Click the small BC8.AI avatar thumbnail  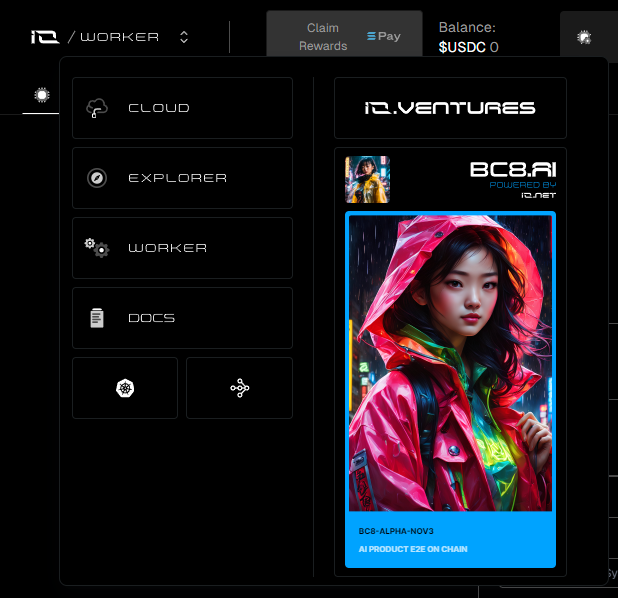367,179
